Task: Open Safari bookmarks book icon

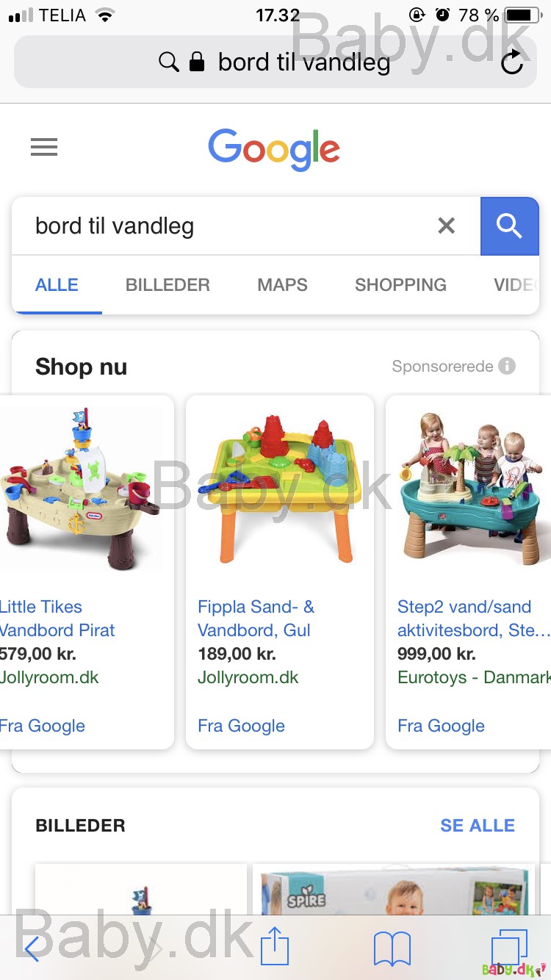Action: [x=392, y=949]
